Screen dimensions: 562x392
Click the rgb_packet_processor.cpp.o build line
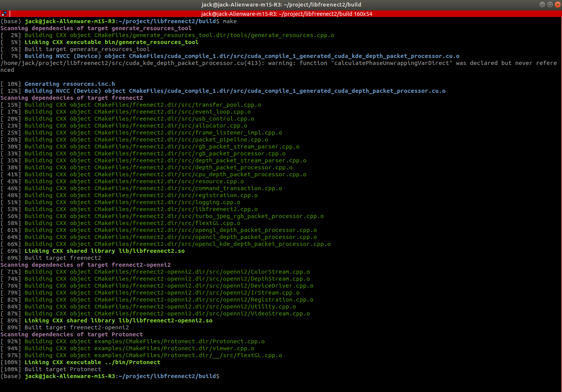[x=143, y=153]
